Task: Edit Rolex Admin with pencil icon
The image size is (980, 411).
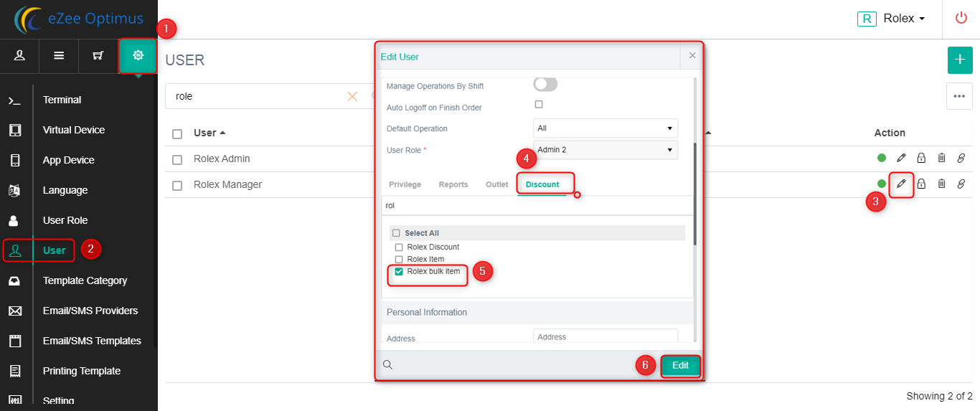Action: (x=902, y=158)
